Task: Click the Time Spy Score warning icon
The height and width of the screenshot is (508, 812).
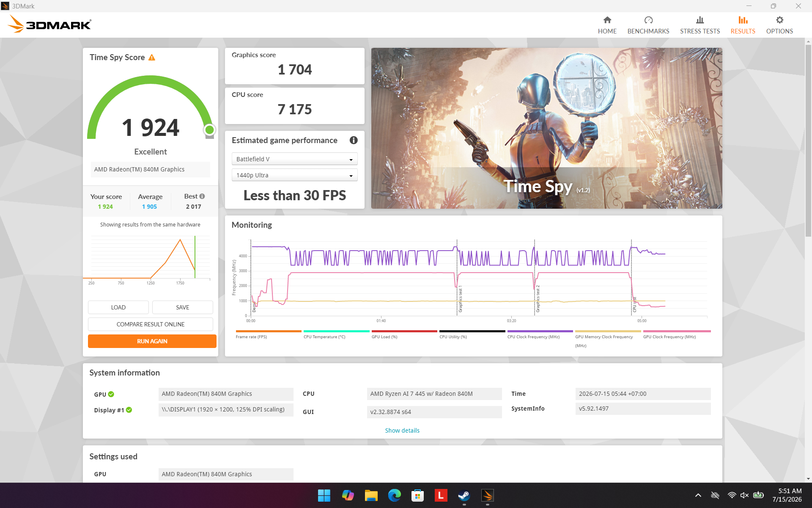Action: click(152, 58)
